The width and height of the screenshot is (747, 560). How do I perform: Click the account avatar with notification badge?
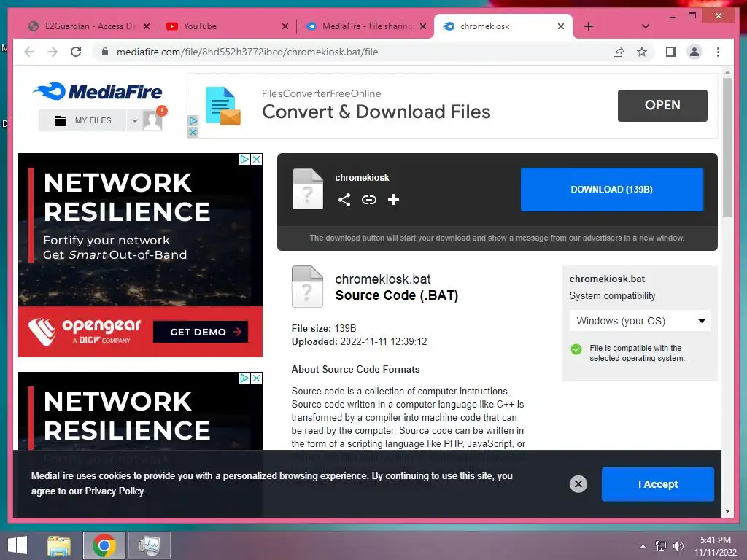[153, 120]
